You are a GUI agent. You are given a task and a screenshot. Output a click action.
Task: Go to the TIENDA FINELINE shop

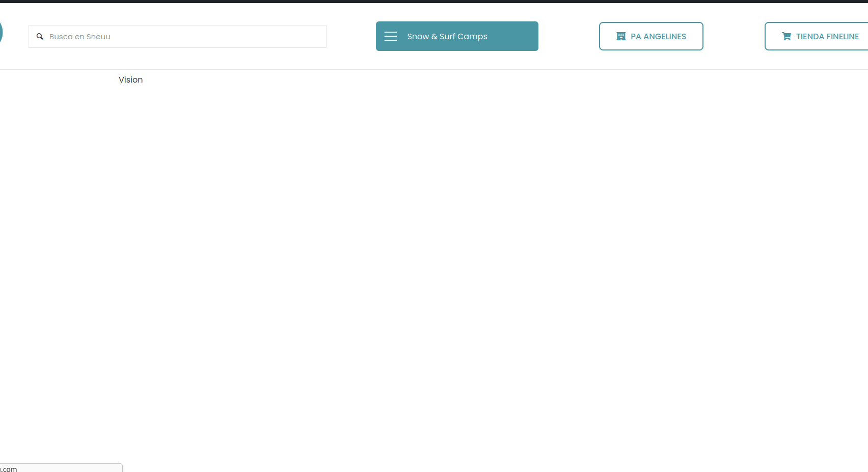pos(818,36)
